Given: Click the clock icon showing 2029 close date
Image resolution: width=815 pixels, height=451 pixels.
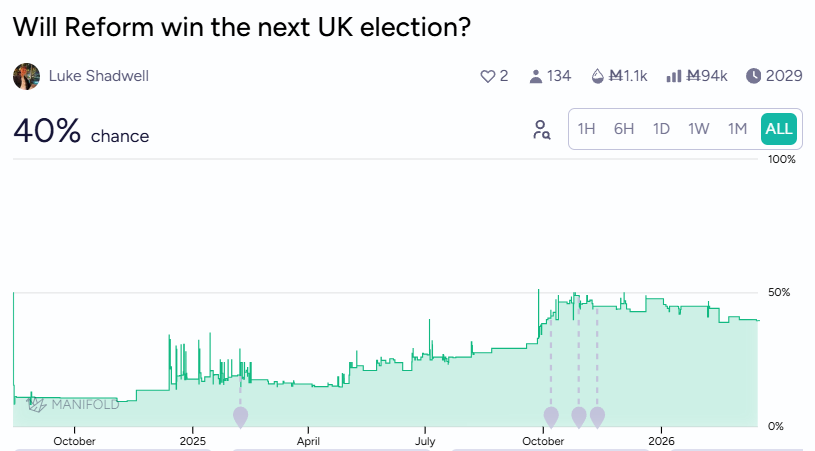Looking at the screenshot, I should click(x=754, y=76).
